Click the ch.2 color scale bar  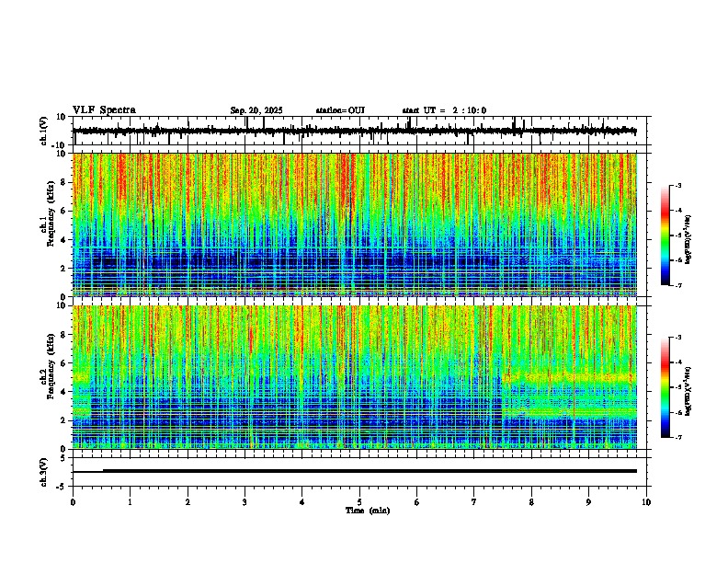(x=665, y=387)
